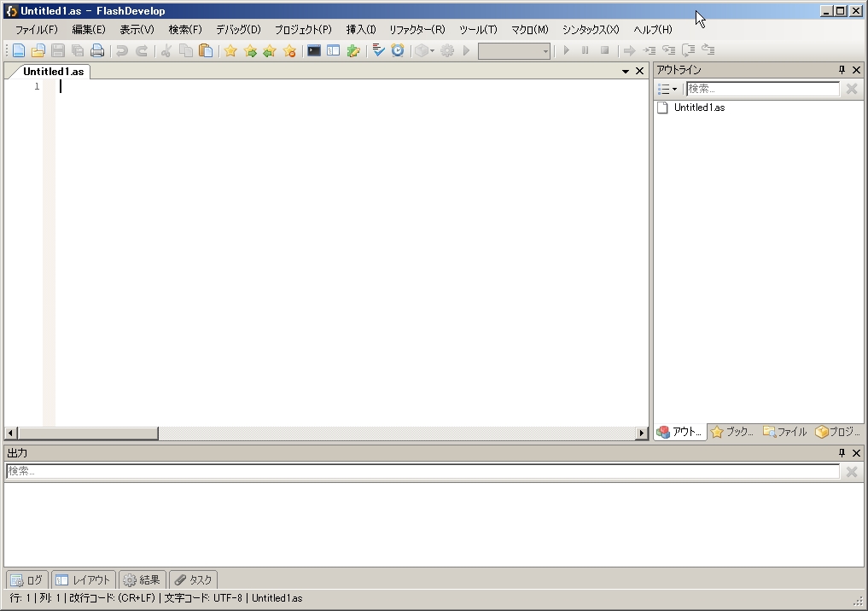This screenshot has width=868, height=611.
Task: Click the Cut scissors icon
Action: tap(166, 51)
